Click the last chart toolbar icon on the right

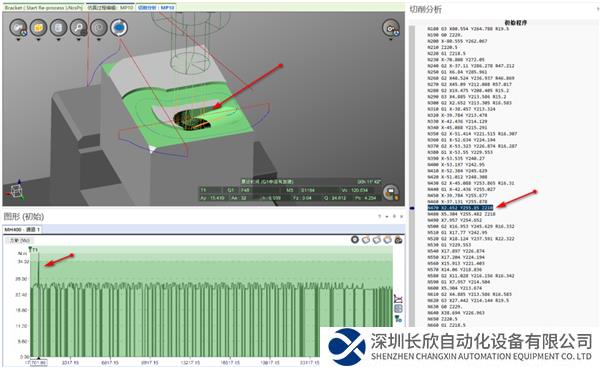[398, 240]
